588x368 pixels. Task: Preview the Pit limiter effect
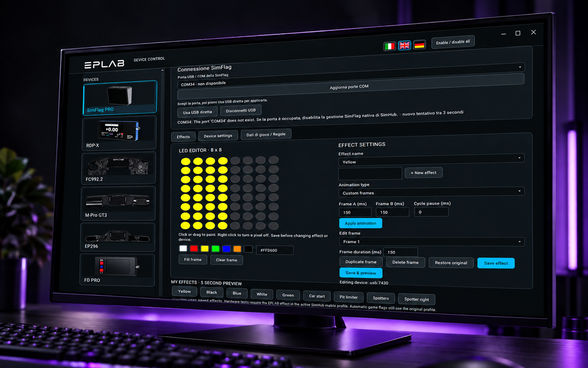click(348, 297)
